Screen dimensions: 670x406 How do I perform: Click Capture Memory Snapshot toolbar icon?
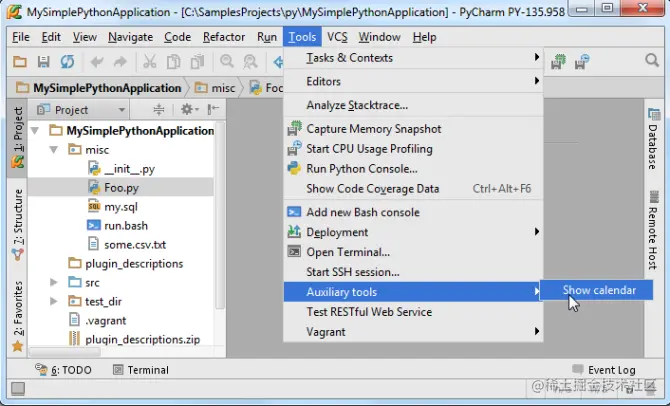(558, 62)
